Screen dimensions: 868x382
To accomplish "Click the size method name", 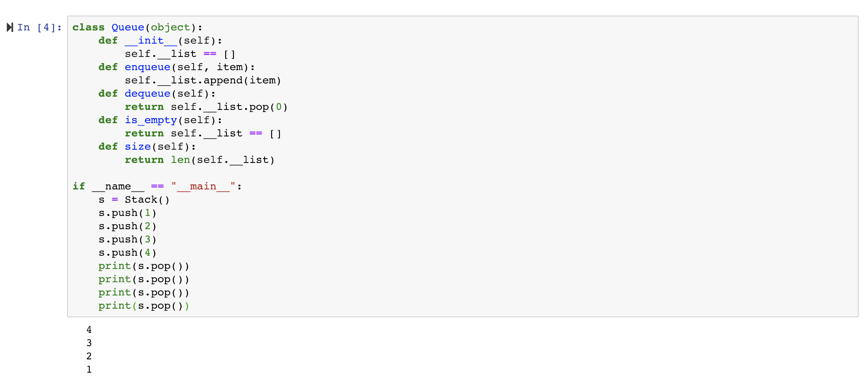I will tap(137, 147).
